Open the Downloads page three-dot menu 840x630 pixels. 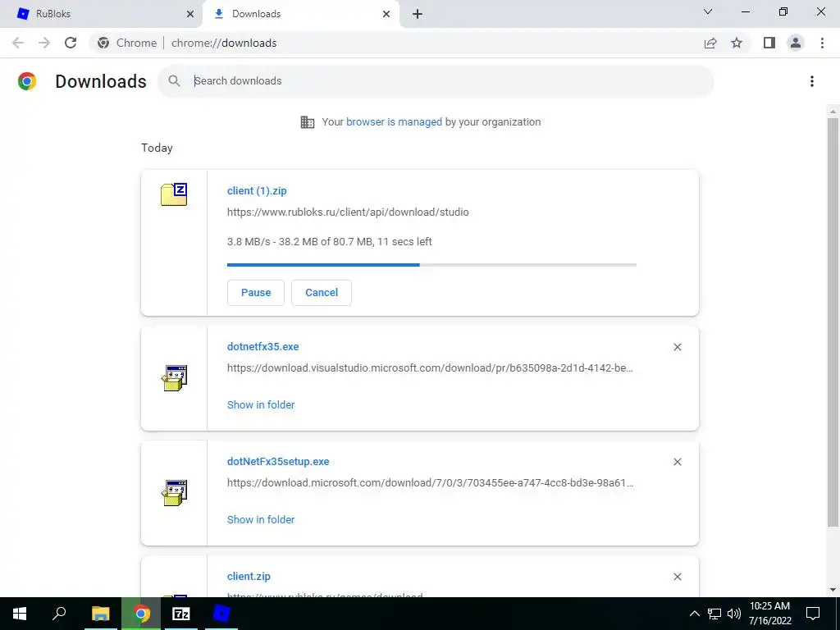coord(812,81)
